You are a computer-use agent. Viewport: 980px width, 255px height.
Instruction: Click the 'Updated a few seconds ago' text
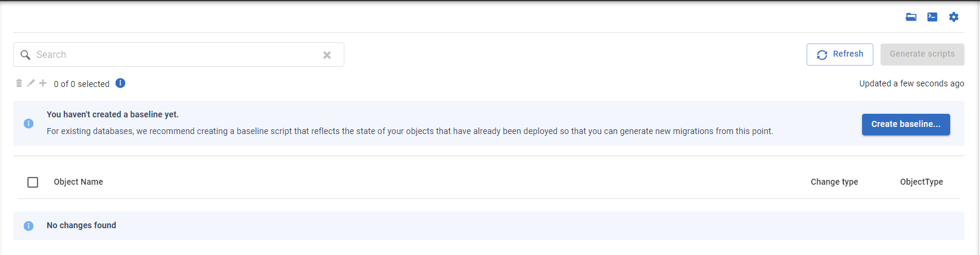pos(911,83)
